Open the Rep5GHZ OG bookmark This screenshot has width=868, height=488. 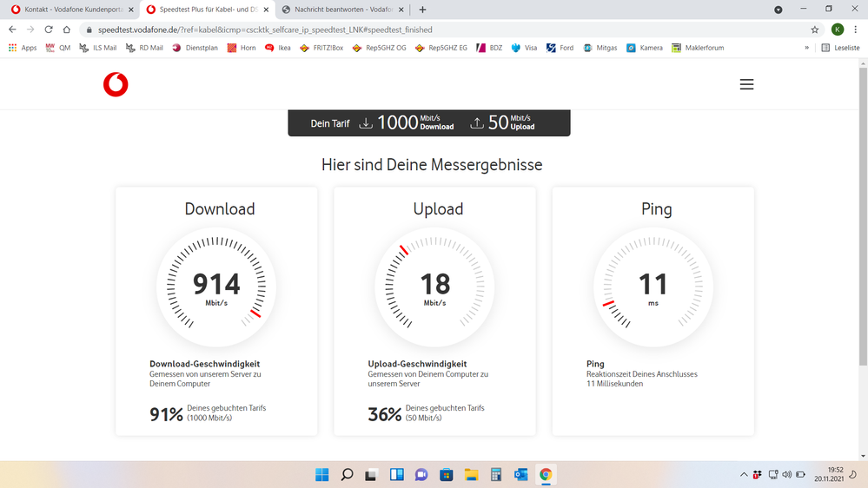tap(379, 48)
